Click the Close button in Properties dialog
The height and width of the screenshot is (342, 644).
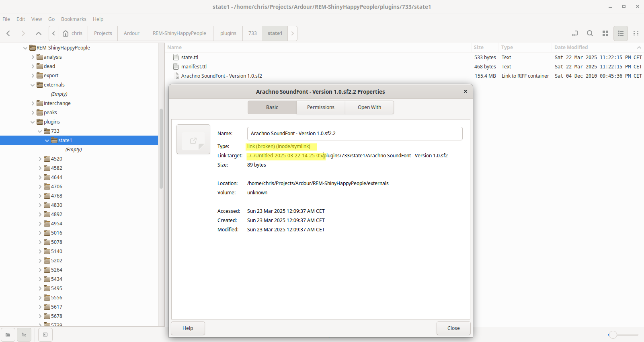point(453,328)
